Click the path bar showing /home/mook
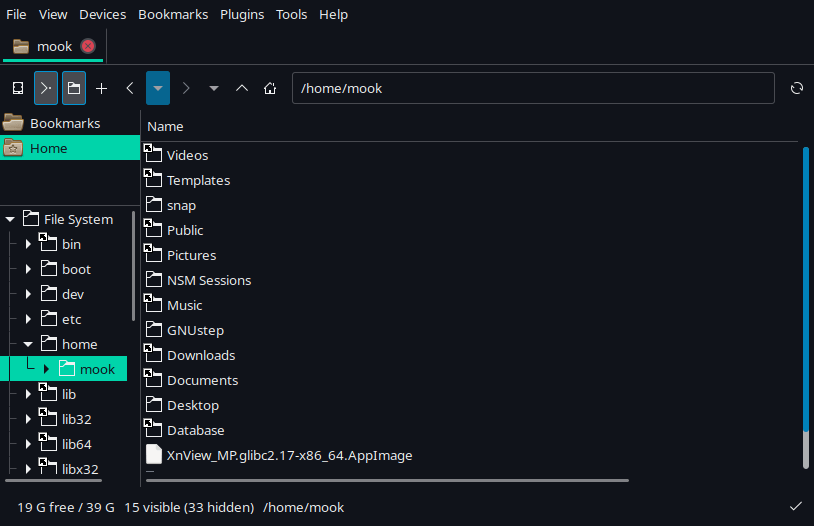 click(x=533, y=88)
